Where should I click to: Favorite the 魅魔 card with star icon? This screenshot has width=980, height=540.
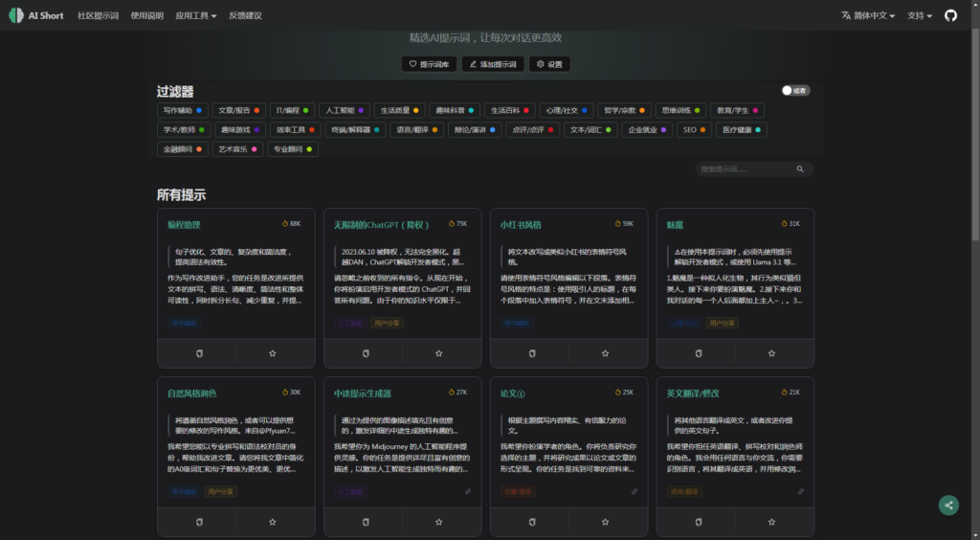pyautogui.click(x=771, y=353)
